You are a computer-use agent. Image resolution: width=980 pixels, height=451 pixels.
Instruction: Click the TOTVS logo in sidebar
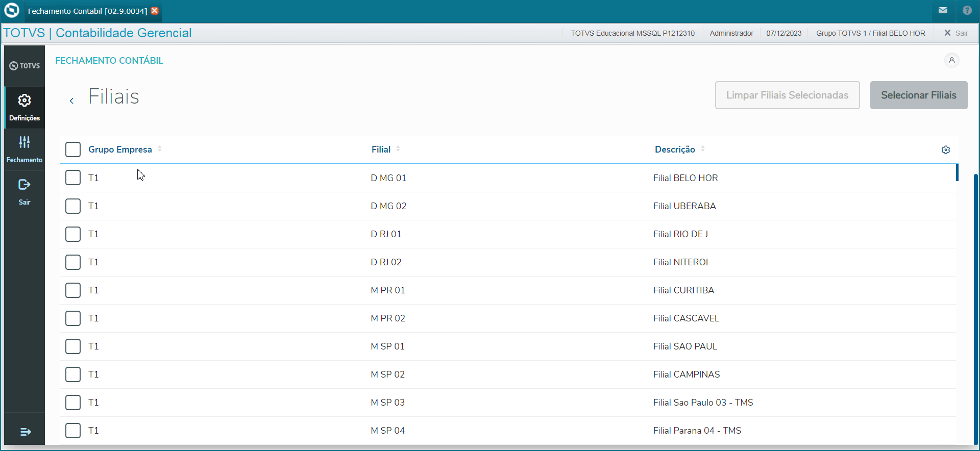coord(24,66)
